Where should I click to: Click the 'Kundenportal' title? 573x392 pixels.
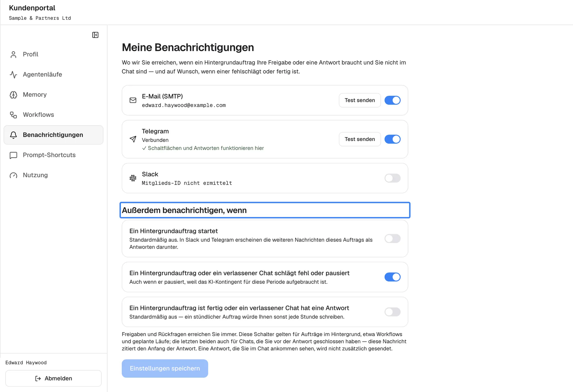tap(32, 8)
